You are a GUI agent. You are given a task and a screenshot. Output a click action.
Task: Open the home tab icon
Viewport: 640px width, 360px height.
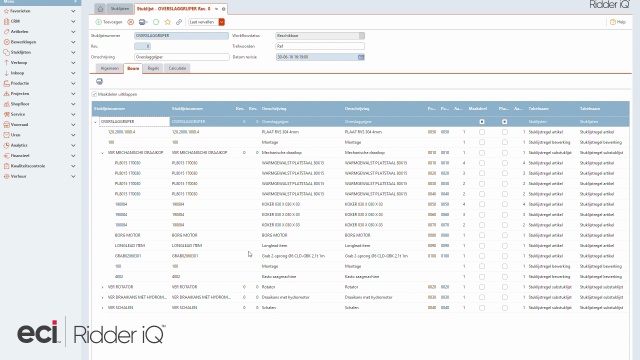[100, 9]
